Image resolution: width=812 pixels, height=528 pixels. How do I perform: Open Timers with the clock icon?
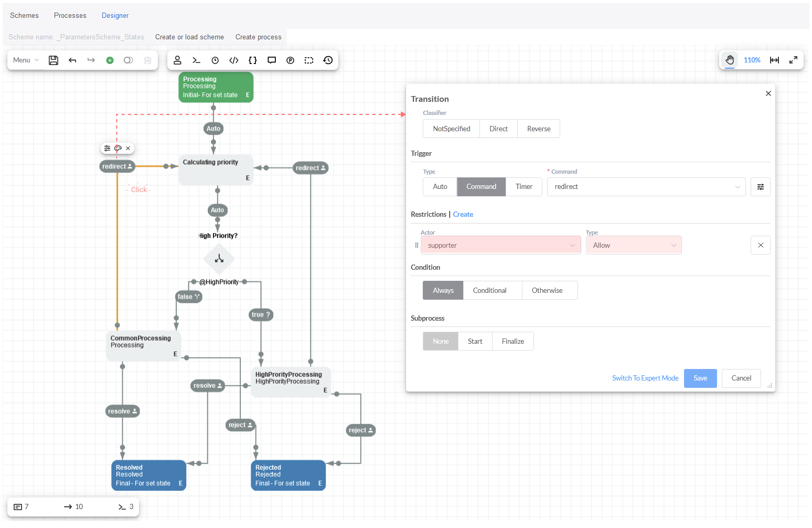tap(215, 60)
